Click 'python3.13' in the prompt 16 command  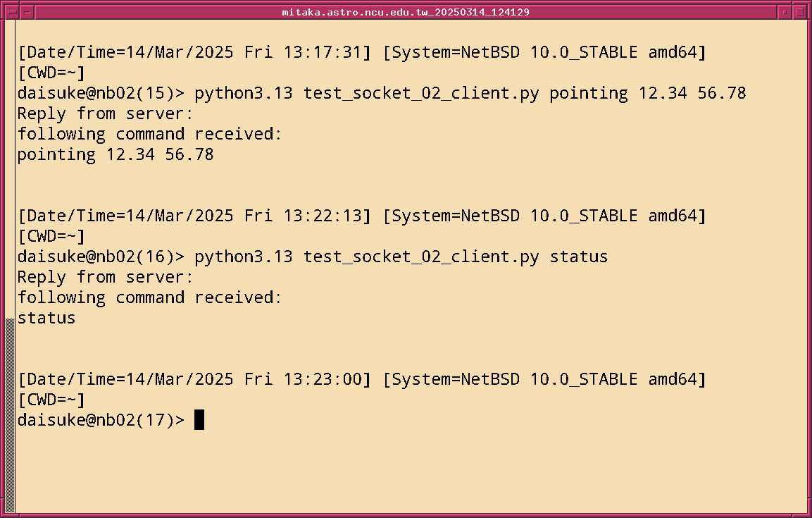[243, 257]
